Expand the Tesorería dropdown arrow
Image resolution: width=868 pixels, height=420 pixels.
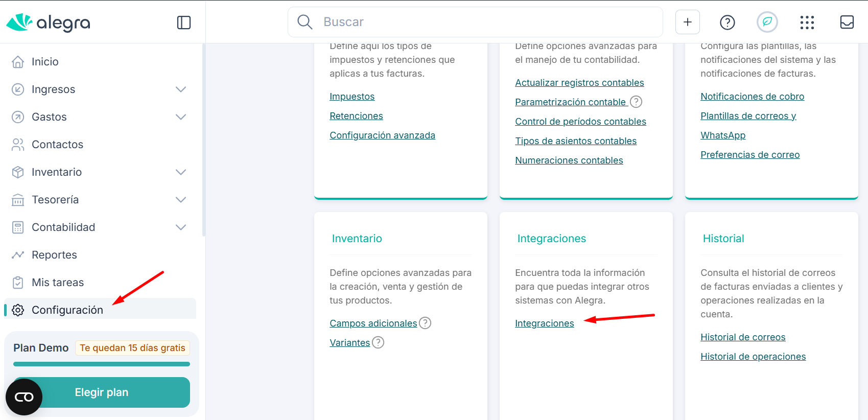click(181, 200)
